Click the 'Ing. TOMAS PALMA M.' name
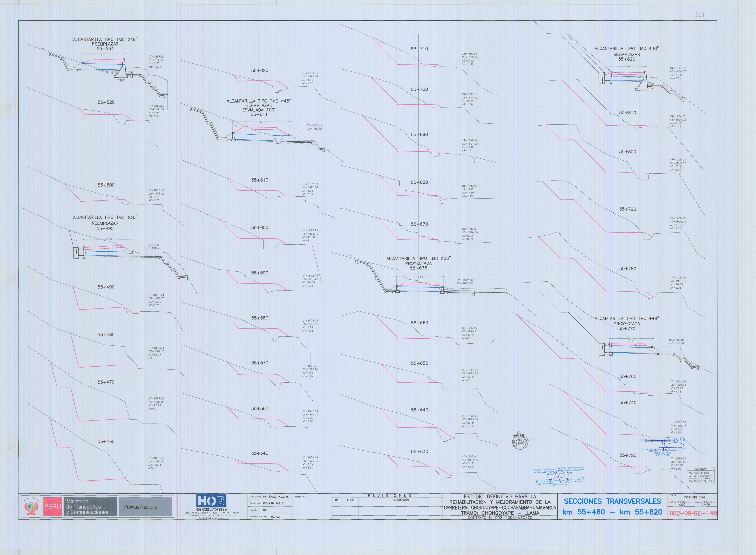Viewport: 756px width, 555px height. click(x=276, y=497)
